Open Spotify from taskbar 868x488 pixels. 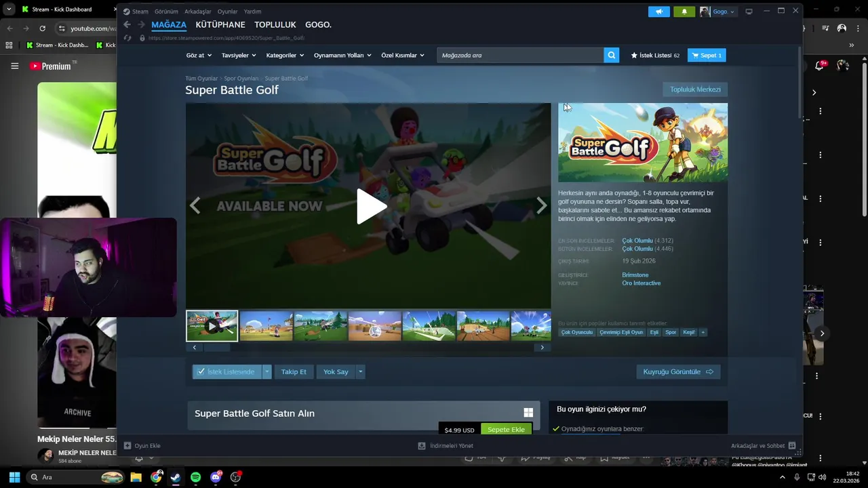[x=195, y=477]
